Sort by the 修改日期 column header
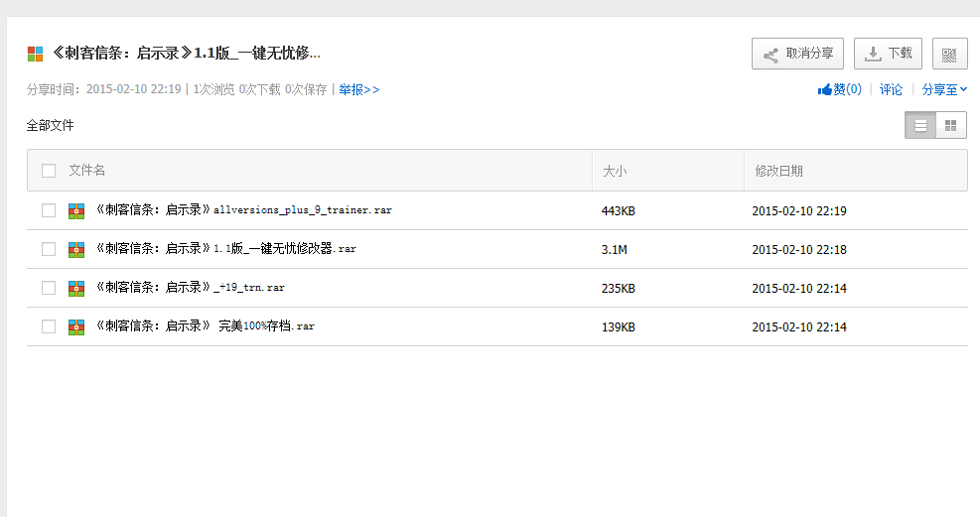980x517 pixels. coord(778,171)
